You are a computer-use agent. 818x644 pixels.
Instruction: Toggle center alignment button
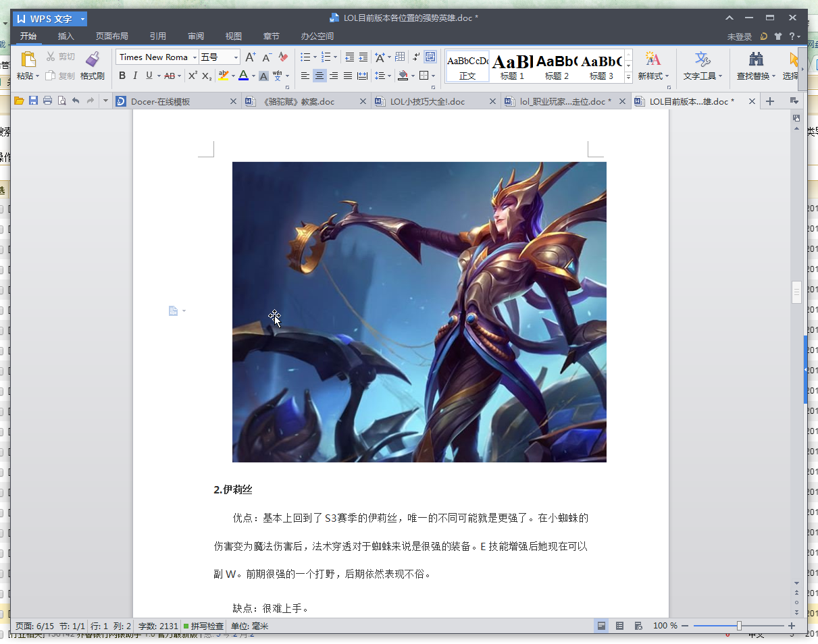pyautogui.click(x=319, y=76)
